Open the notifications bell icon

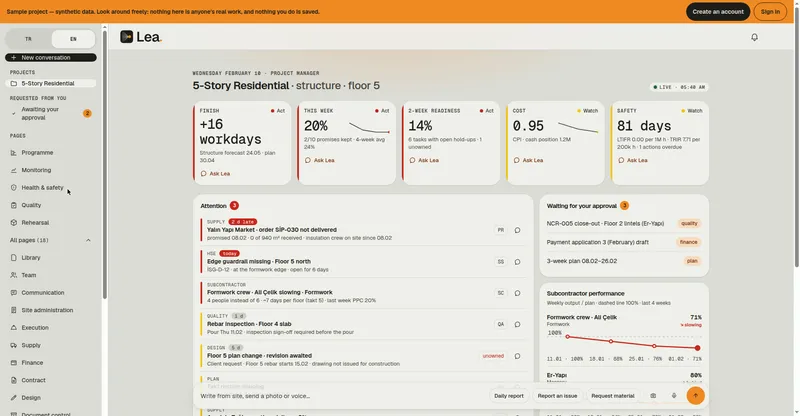(x=754, y=37)
